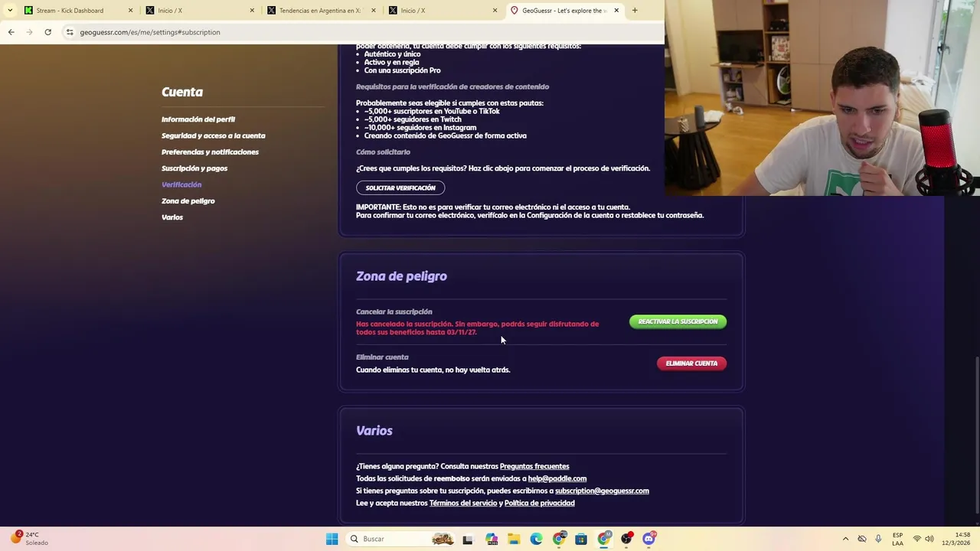Image resolution: width=980 pixels, height=551 pixels.
Task: Open the weather widget showing 24°C
Action: click(x=29, y=539)
